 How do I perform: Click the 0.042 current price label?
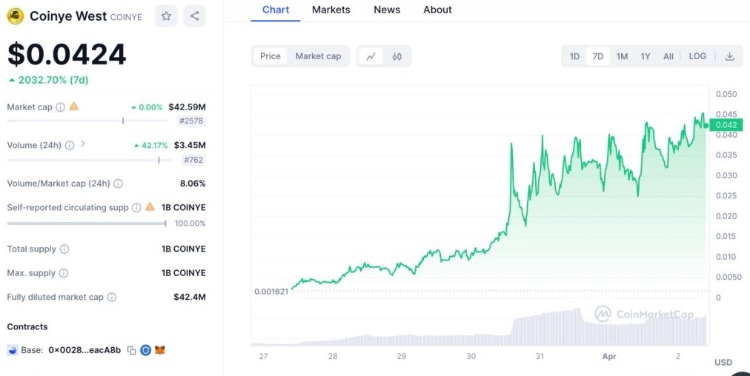point(726,125)
